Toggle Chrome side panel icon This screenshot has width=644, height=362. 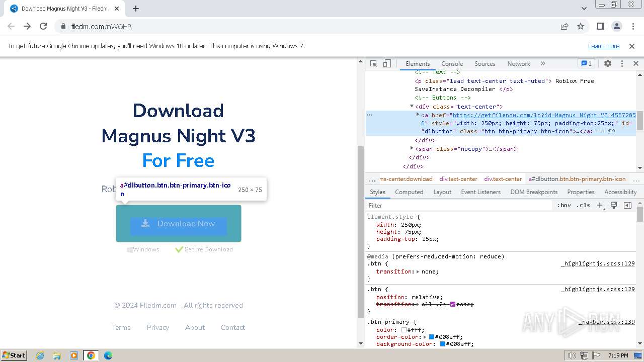pos(601,26)
